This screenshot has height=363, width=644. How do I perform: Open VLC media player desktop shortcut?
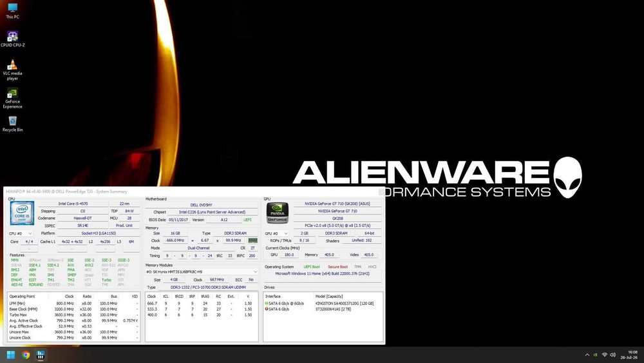tap(12, 70)
